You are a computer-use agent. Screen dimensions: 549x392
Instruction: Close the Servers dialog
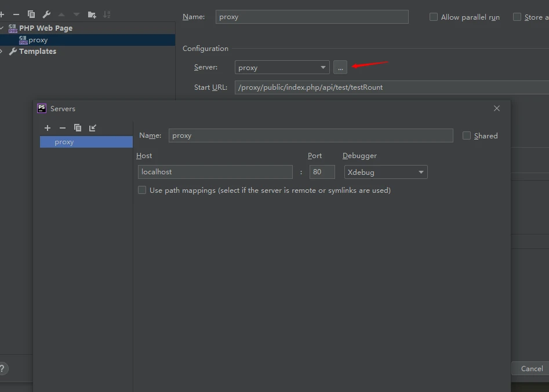pyautogui.click(x=497, y=108)
